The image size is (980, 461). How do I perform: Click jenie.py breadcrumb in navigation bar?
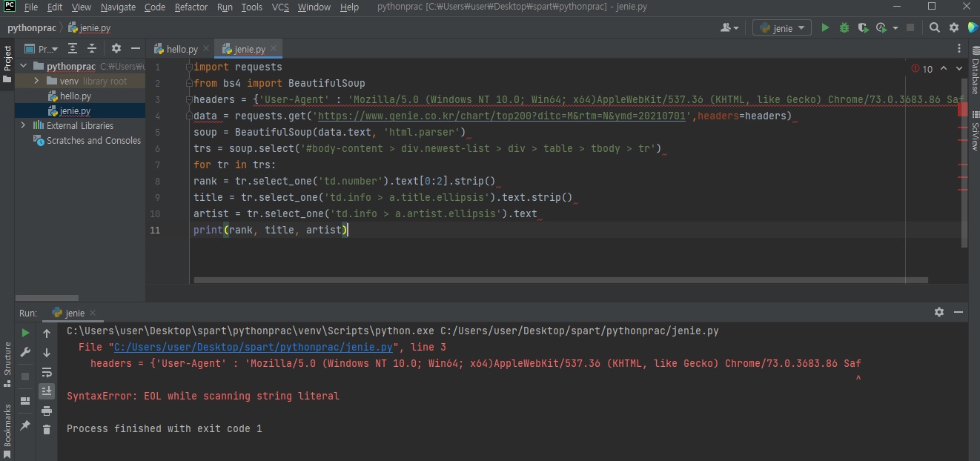click(x=90, y=28)
